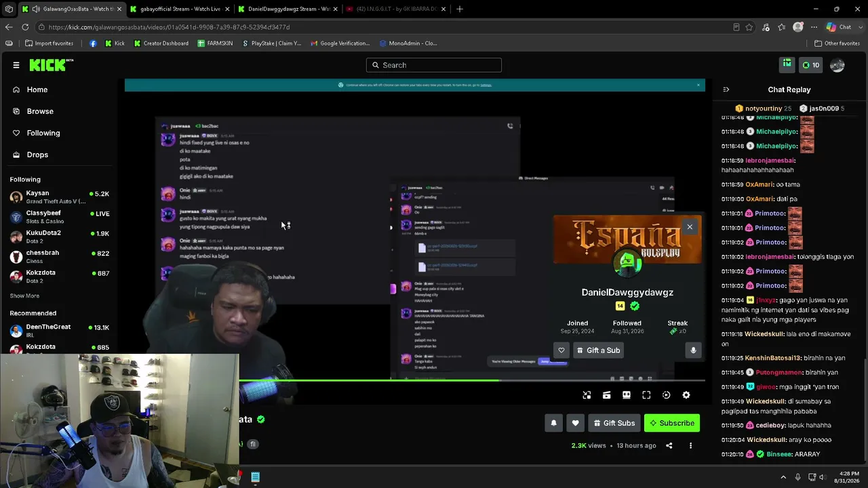Open Kaysan's followed channel
The width and height of the screenshot is (868, 488).
[x=60, y=197]
